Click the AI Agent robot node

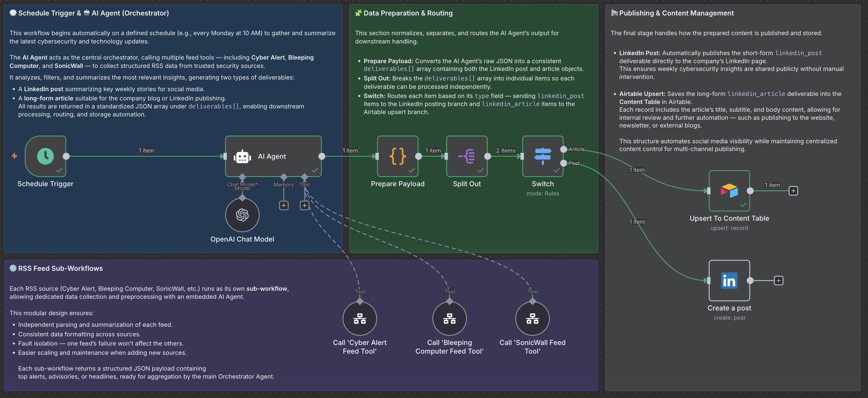(x=273, y=156)
